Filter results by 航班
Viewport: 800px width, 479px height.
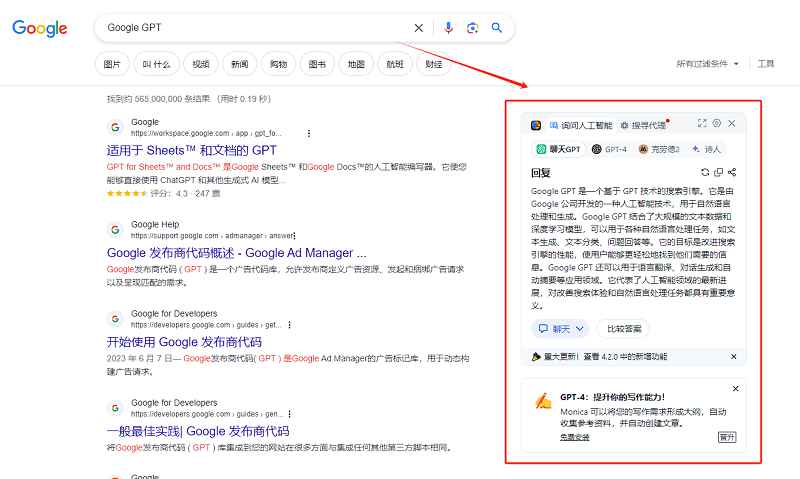[395, 64]
